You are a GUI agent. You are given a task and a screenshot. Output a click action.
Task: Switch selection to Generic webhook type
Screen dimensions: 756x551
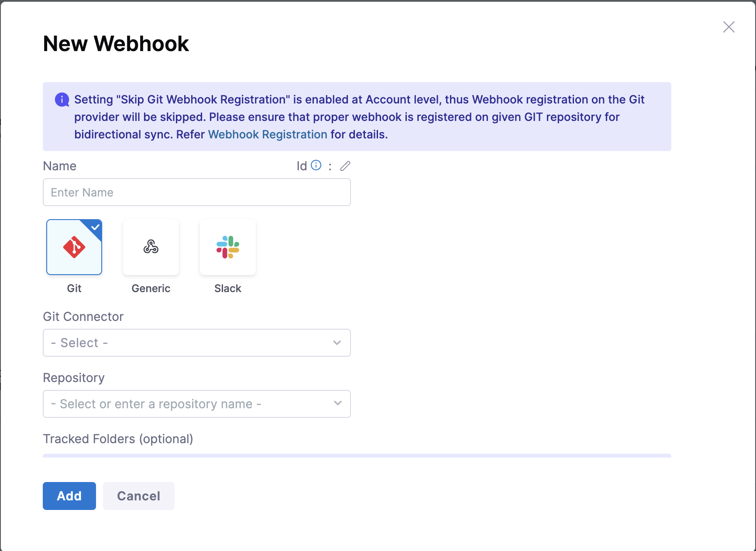click(151, 247)
